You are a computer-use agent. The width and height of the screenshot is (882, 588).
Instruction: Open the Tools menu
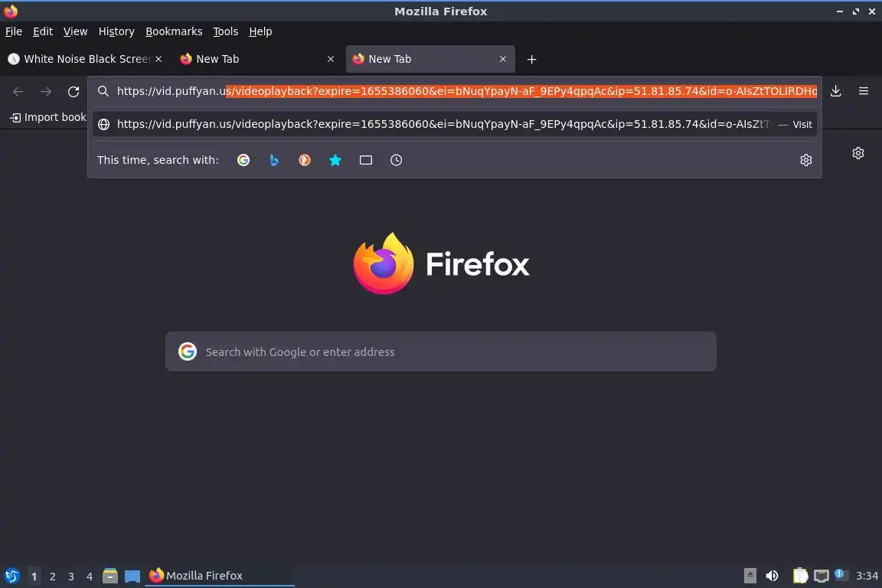226,31
